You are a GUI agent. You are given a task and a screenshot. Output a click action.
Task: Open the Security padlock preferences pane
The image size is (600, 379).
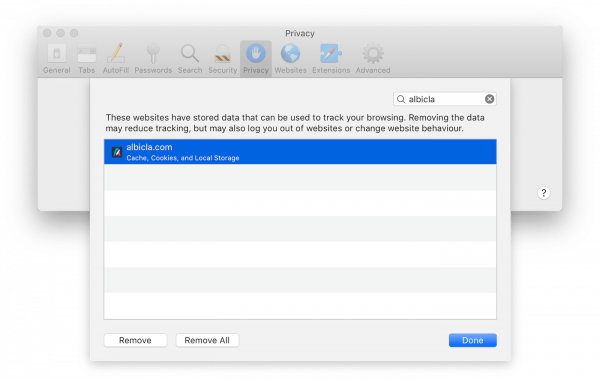pos(222,59)
